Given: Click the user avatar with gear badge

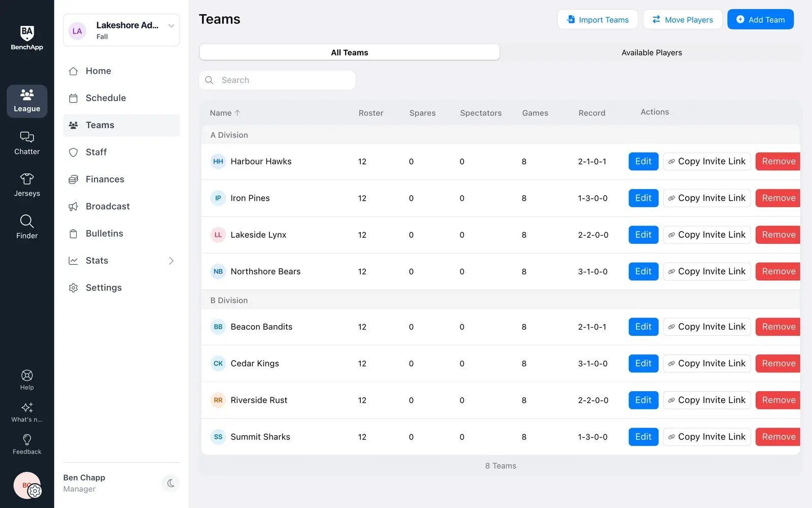Looking at the screenshot, I should 27,486.
